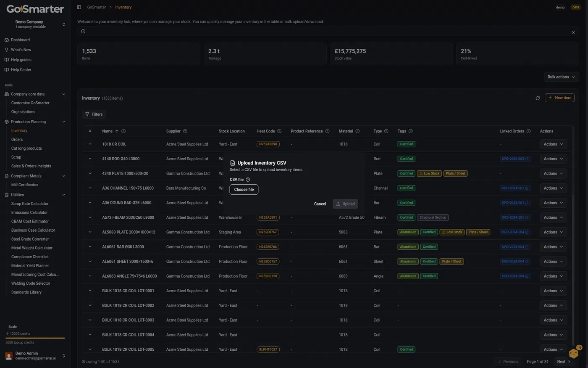Collapse the Utilities section
588x368 pixels.
(x=64, y=195)
